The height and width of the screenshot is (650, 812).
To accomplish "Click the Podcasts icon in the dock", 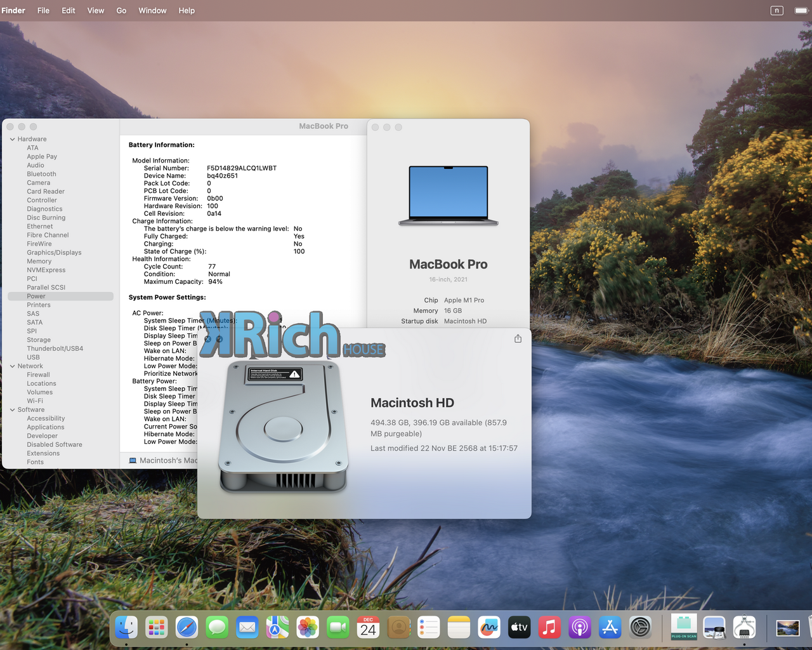I will (579, 628).
